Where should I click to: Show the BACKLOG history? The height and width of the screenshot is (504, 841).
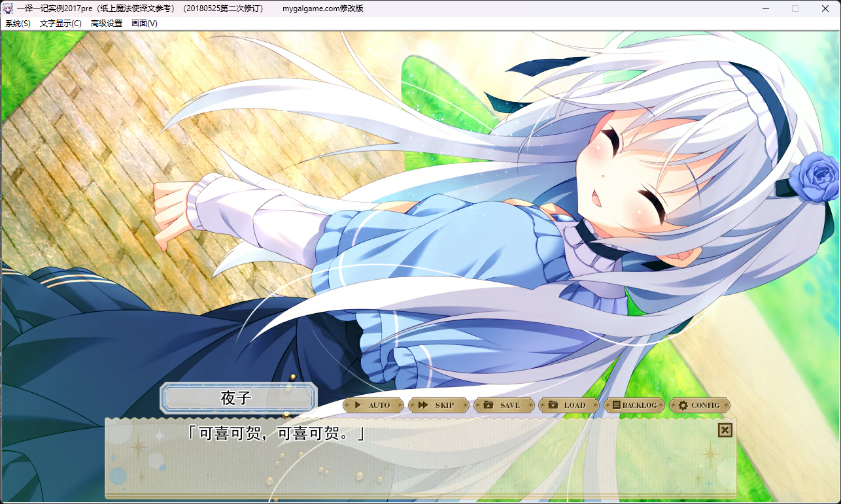[x=634, y=405]
